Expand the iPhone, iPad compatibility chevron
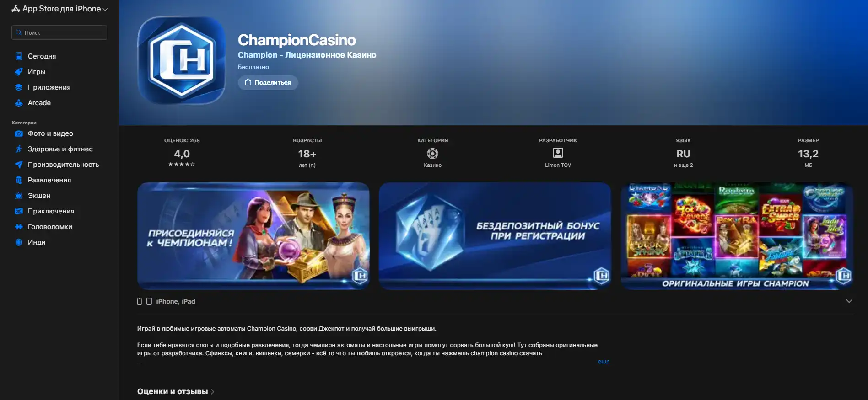The image size is (868, 400). click(849, 301)
